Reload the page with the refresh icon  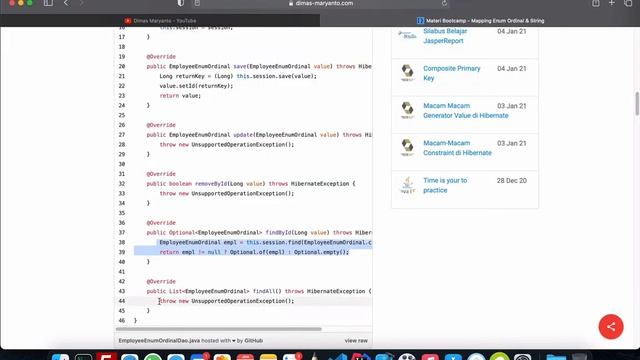pyautogui.click(x=444, y=3)
